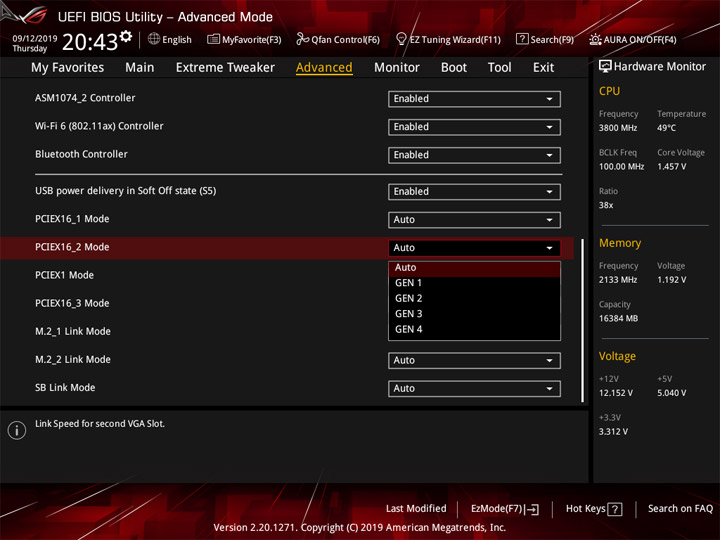Click Search on FAQ link
The height and width of the screenshot is (540, 720).
(680, 508)
